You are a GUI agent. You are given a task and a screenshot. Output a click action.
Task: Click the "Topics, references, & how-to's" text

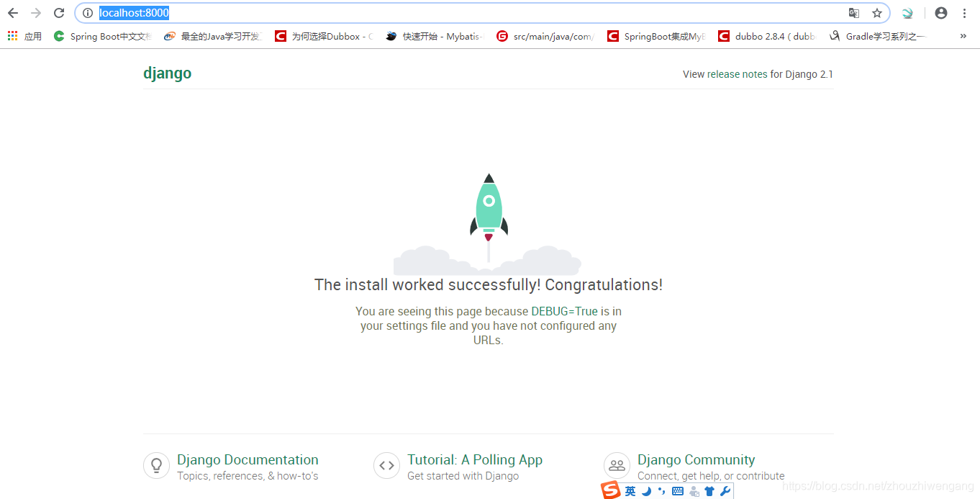tap(248, 476)
